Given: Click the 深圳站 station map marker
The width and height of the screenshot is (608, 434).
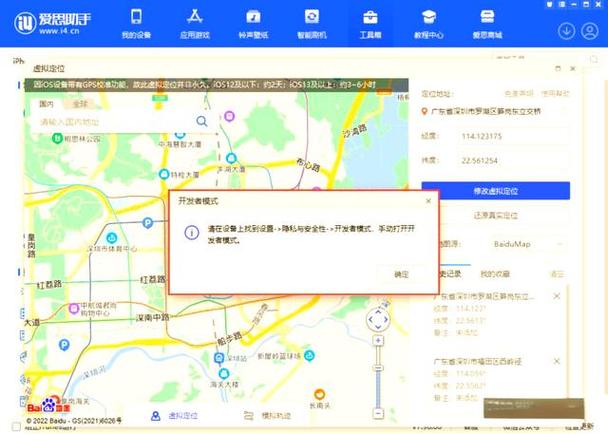Looking at the screenshot, I should [x=219, y=358].
